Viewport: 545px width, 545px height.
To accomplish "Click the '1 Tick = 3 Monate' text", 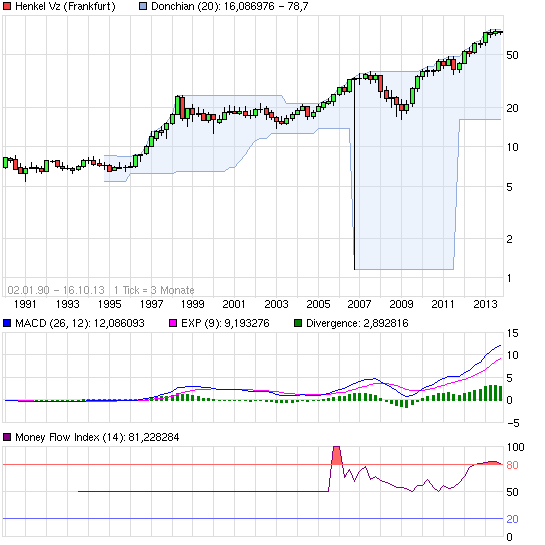I will [154, 290].
